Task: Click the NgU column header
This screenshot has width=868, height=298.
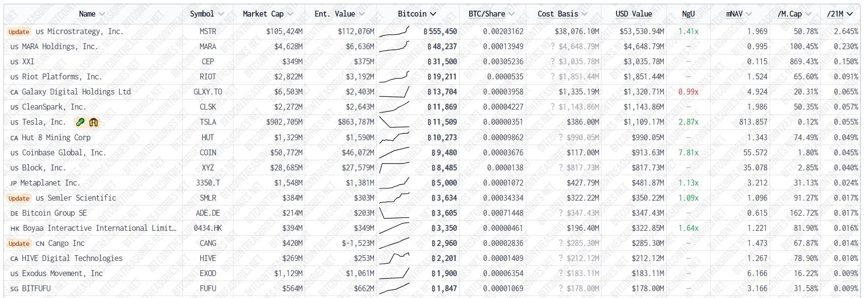Action: (x=688, y=14)
